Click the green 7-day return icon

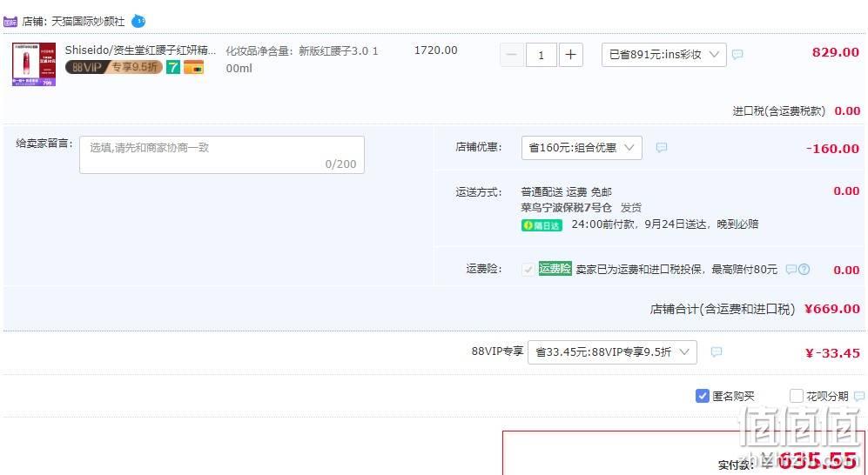coord(173,68)
